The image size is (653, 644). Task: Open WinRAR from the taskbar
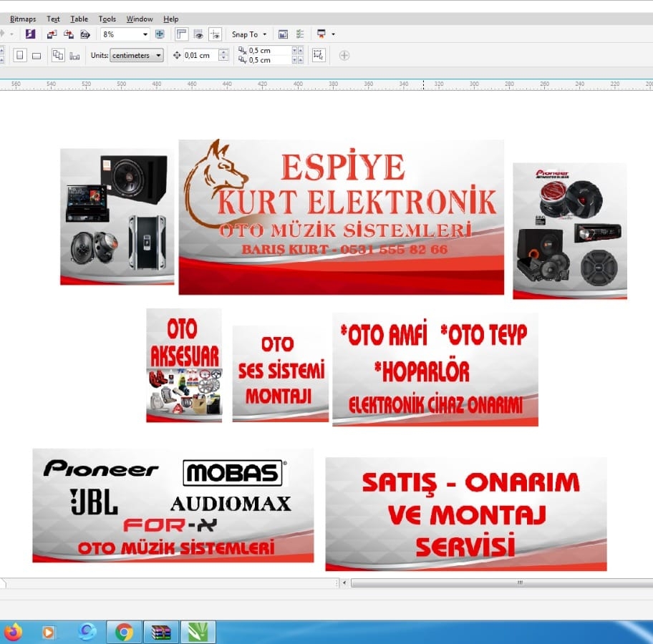[161, 633]
